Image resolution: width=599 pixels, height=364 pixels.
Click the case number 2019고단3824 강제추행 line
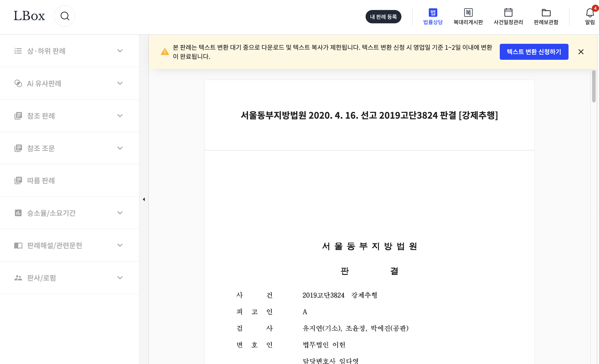pyautogui.click(x=340, y=295)
